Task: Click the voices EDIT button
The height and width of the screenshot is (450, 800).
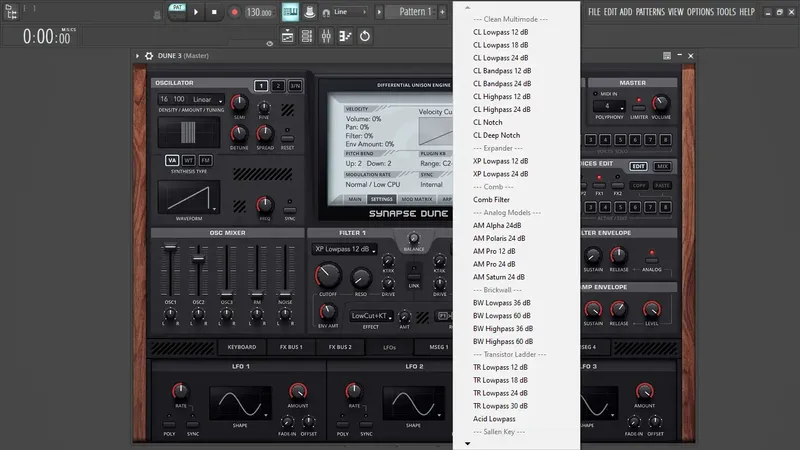Action: click(x=638, y=166)
